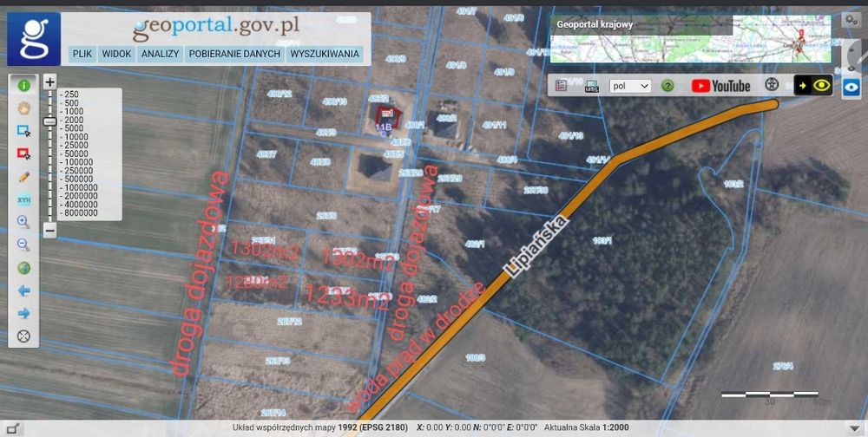Open the ANALIZY menu
This screenshot has height=437, width=868.
(160, 55)
